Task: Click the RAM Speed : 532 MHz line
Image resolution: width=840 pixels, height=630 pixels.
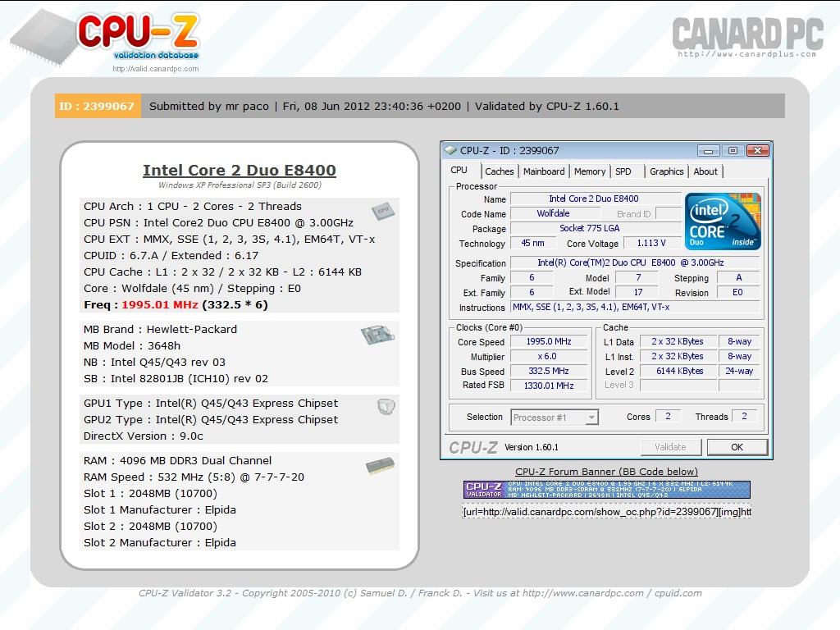Action: coord(194,477)
